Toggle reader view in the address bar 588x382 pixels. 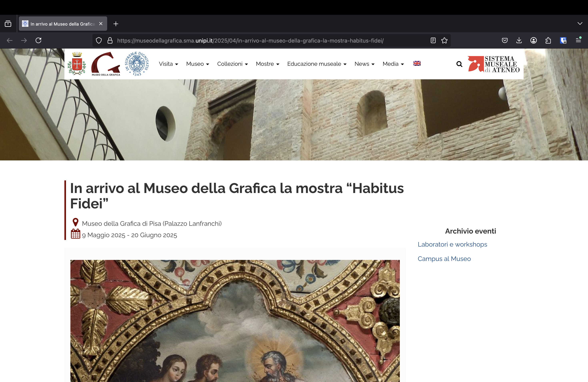point(433,40)
